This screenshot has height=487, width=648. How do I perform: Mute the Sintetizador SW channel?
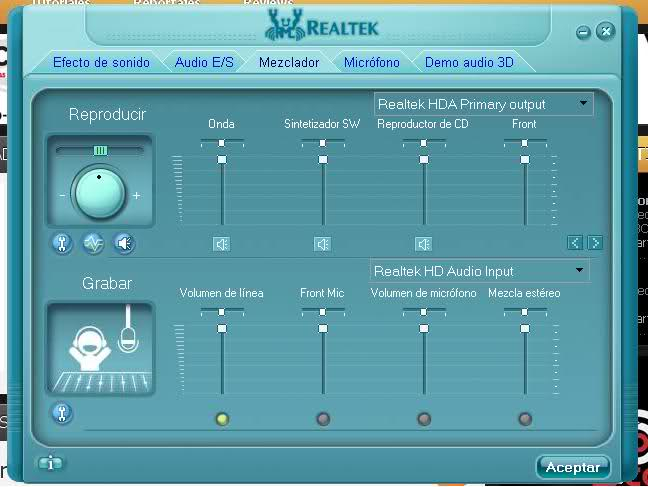point(322,243)
